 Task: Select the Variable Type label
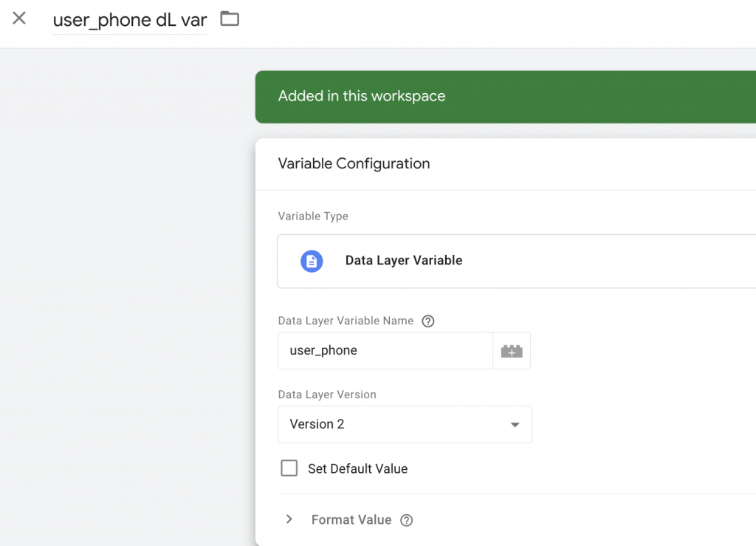[x=313, y=216]
